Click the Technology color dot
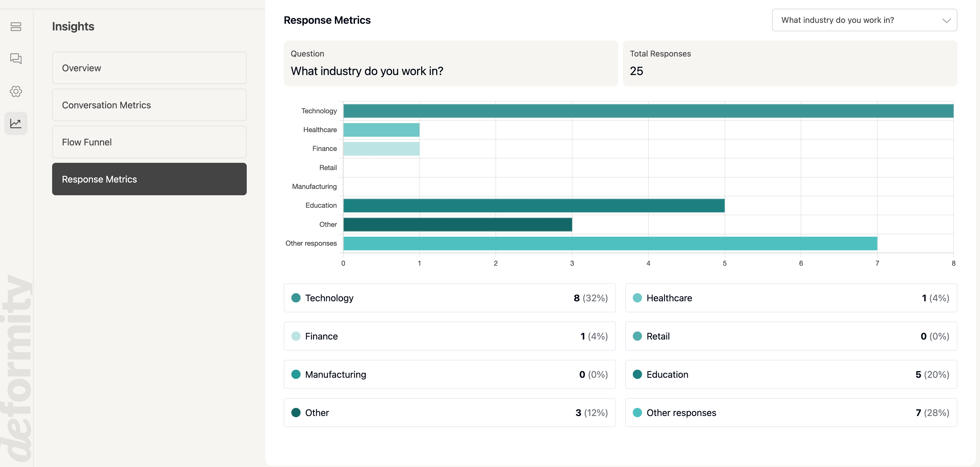 (x=296, y=298)
